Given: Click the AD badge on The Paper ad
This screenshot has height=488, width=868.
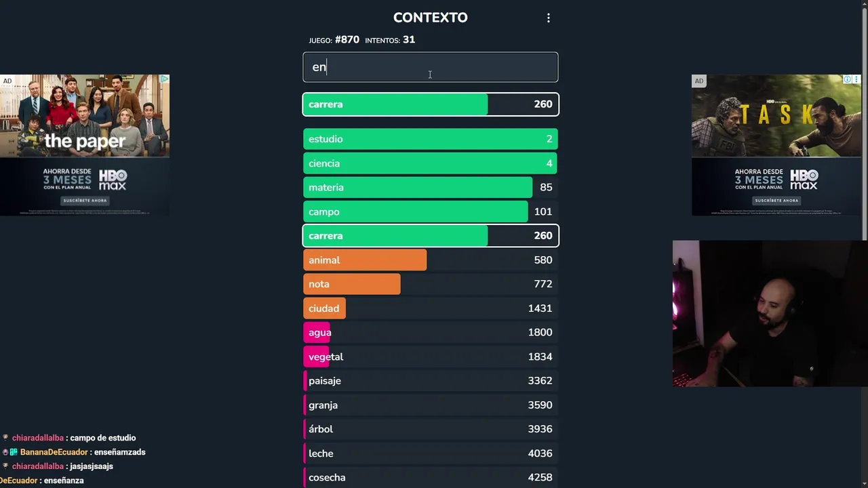Looking at the screenshot, I should [7, 81].
